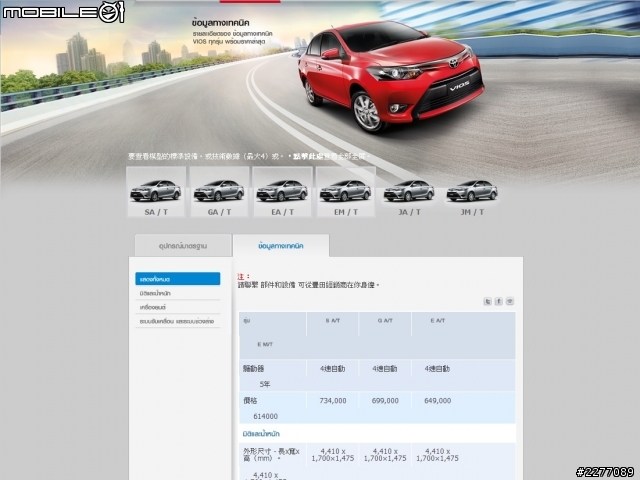Open the second sidebar item below the highlight
Viewport: 640px width, 480px height.
pyautogui.click(x=178, y=293)
